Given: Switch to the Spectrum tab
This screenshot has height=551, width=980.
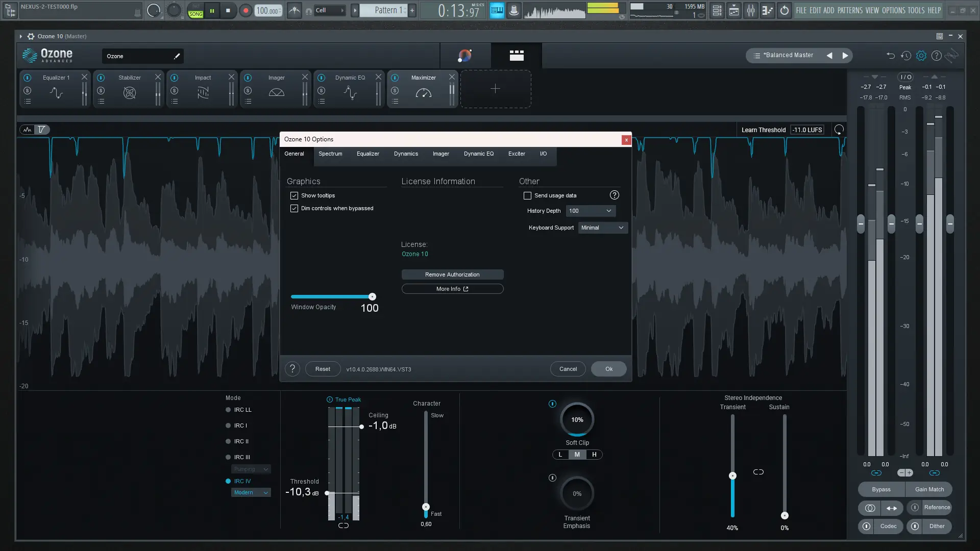Looking at the screenshot, I should tap(330, 154).
